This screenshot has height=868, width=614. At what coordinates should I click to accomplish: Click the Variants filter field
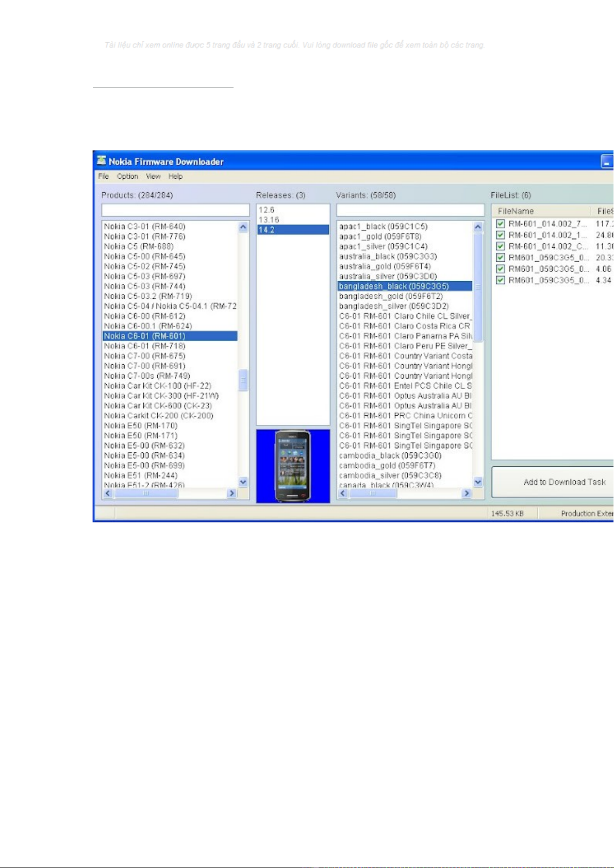410,210
